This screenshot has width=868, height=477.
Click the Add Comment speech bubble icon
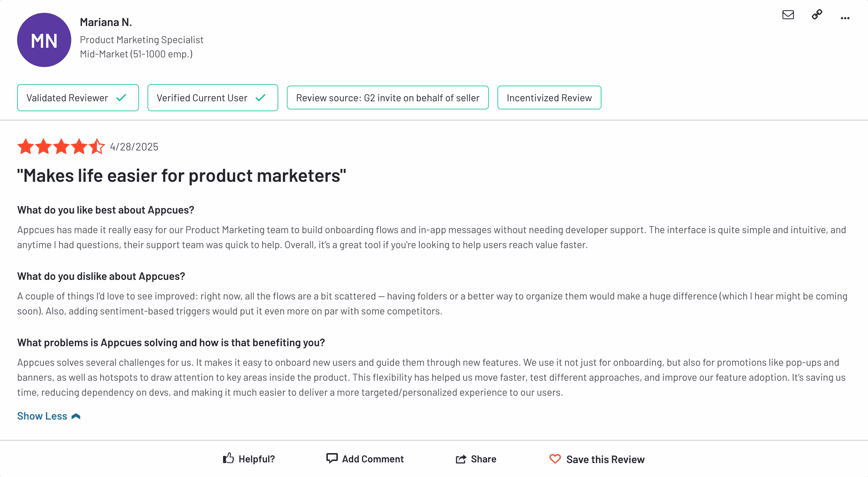tap(332, 458)
